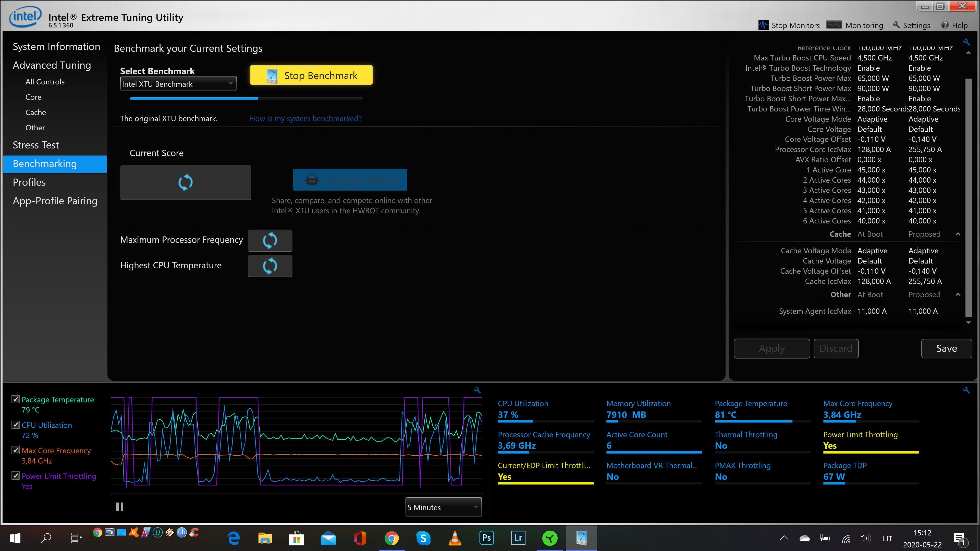
Task: Switch to Chrome on the taskbar
Action: 391,538
